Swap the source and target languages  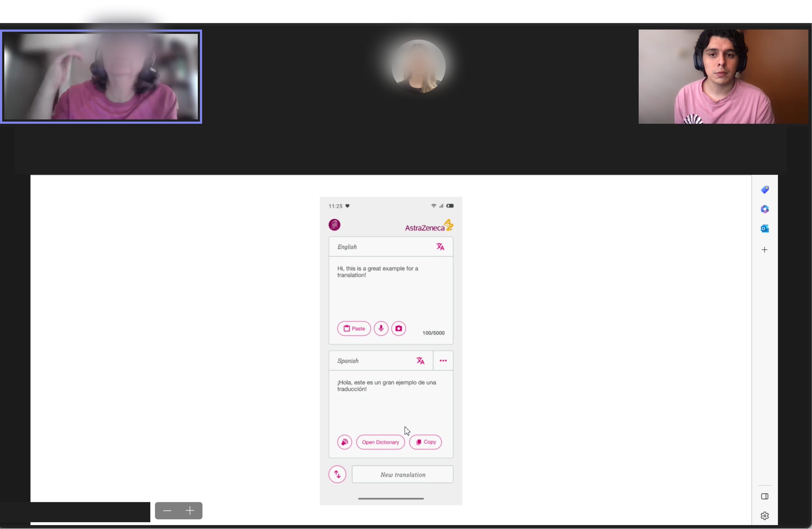[x=337, y=474]
